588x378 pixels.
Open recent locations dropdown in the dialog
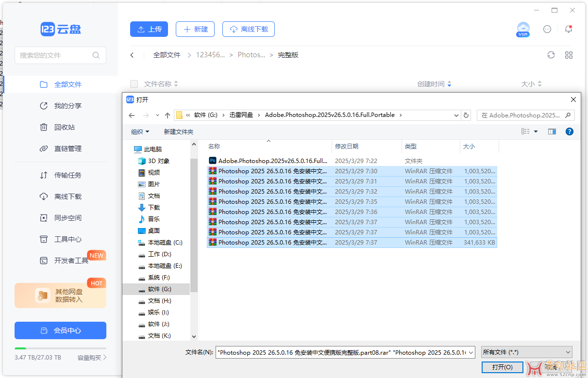tap(157, 115)
